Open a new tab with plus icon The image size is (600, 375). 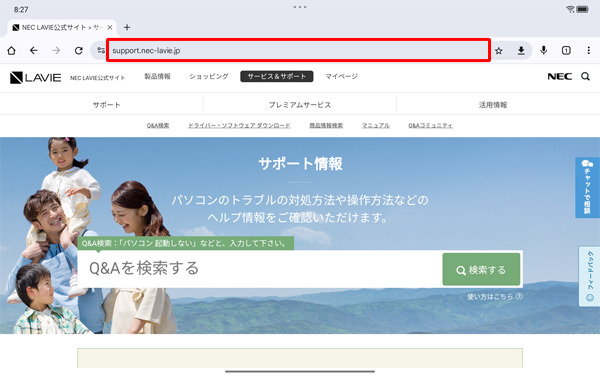pos(127,28)
